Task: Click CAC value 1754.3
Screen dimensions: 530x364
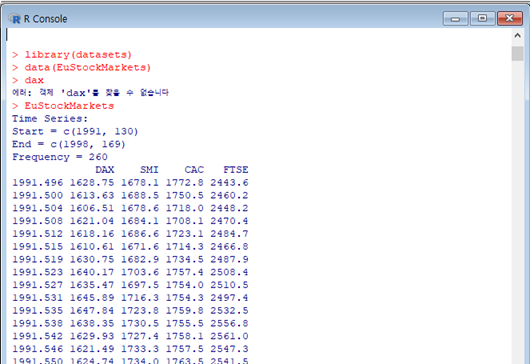Action: [x=185, y=298]
